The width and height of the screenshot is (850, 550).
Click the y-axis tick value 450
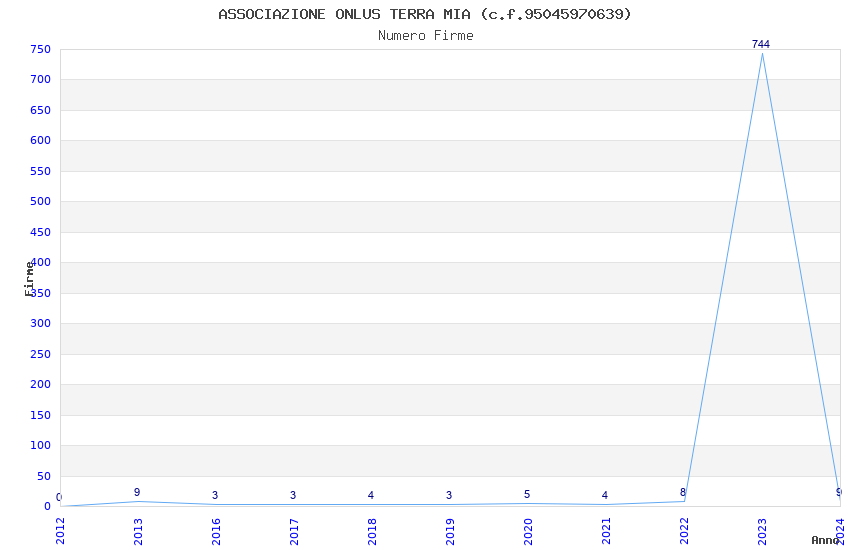pyautogui.click(x=41, y=232)
